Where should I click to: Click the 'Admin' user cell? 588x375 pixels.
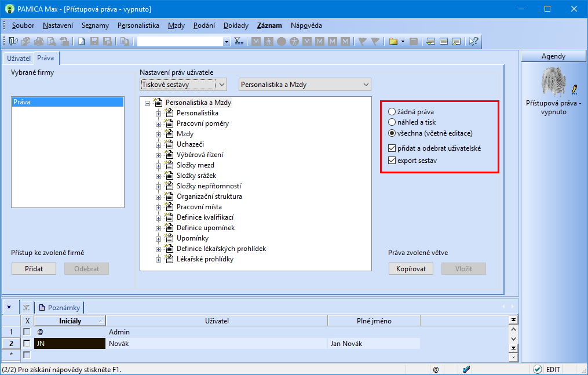[x=217, y=332]
